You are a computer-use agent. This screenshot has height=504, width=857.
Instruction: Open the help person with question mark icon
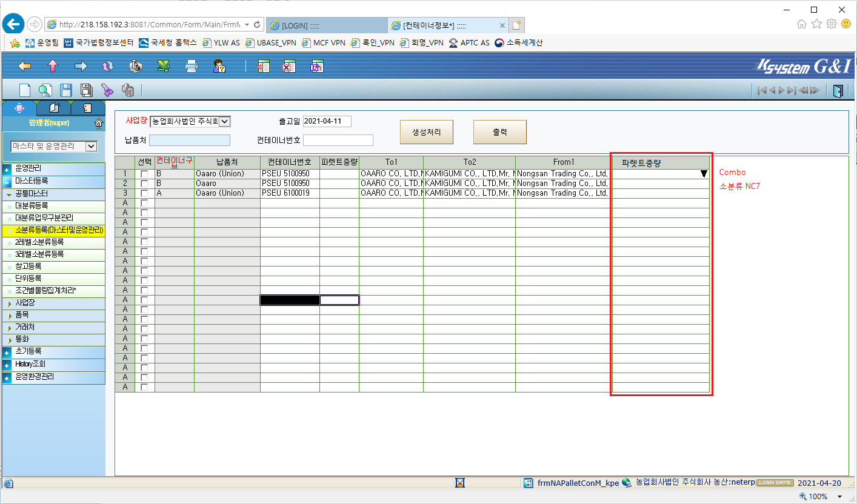[219, 66]
